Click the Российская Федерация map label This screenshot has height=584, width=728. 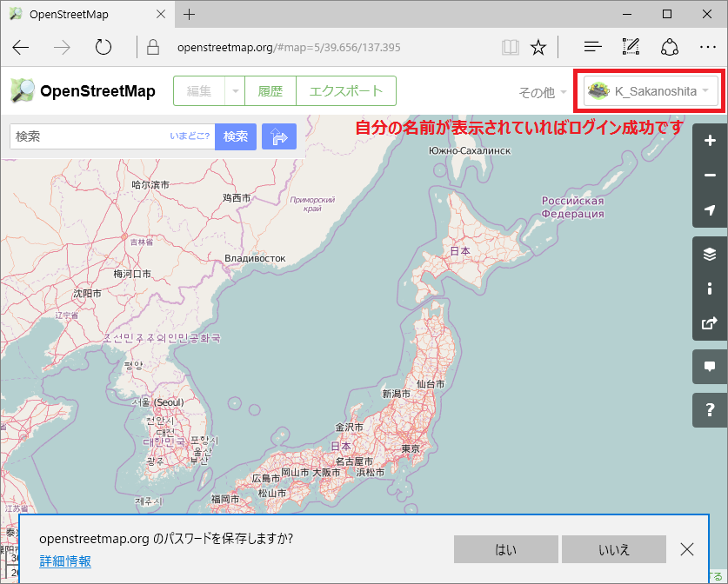(x=573, y=208)
